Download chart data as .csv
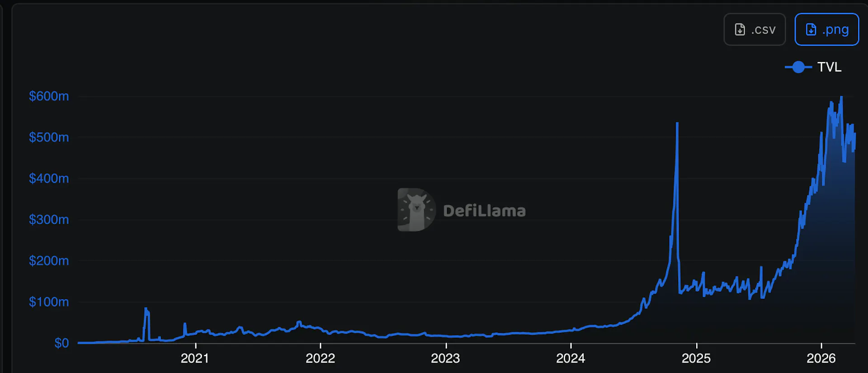This screenshot has width=868, height=373. click(755, 29)
